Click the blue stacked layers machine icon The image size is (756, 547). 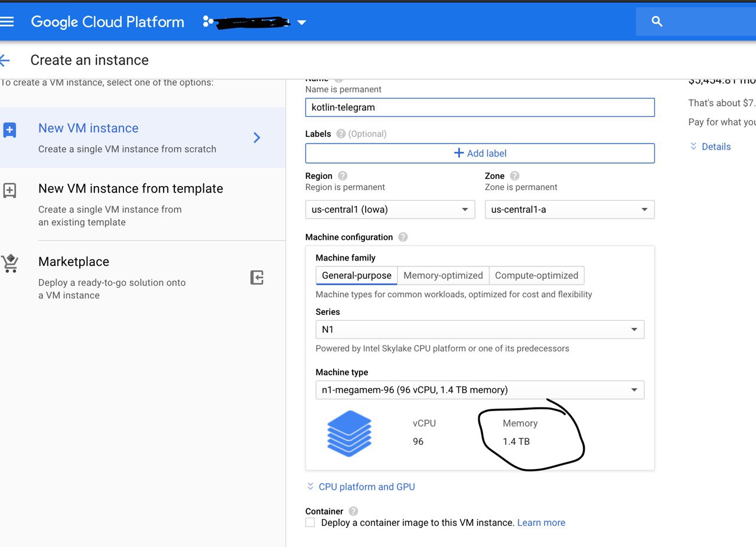coord(349,433)
